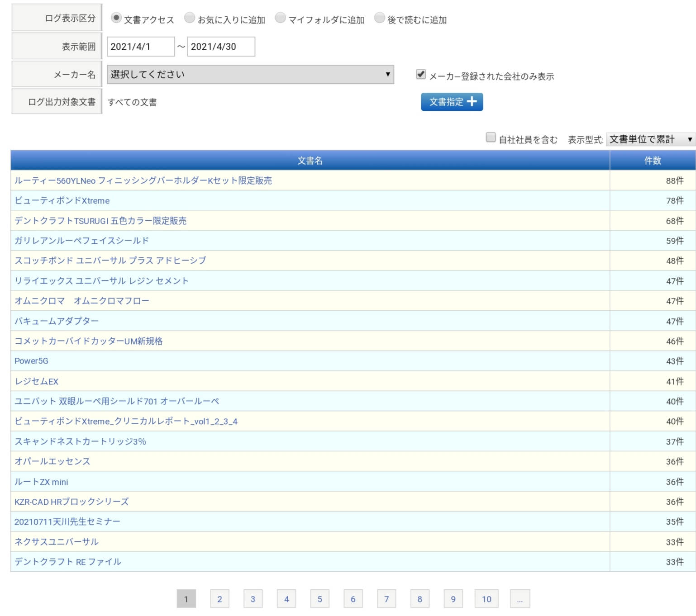Select the お気に入りに追加 radio option

pos(190,18)
